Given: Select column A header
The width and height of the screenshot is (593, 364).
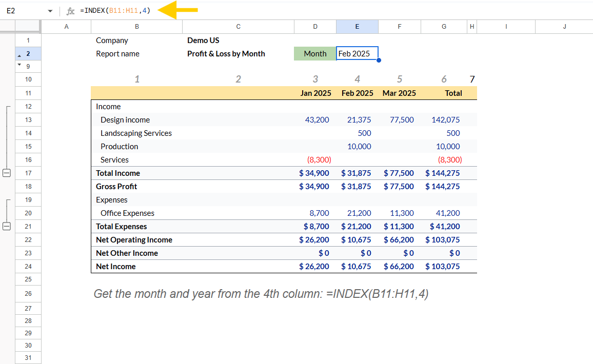Looking at the screenshot, I should pyautogui.click(x=66, y=27).
